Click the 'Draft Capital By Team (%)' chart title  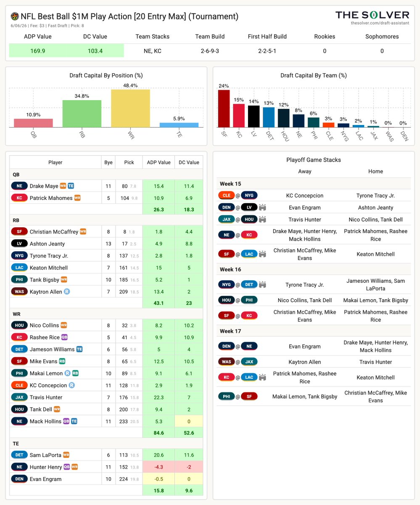pos(314,76)
